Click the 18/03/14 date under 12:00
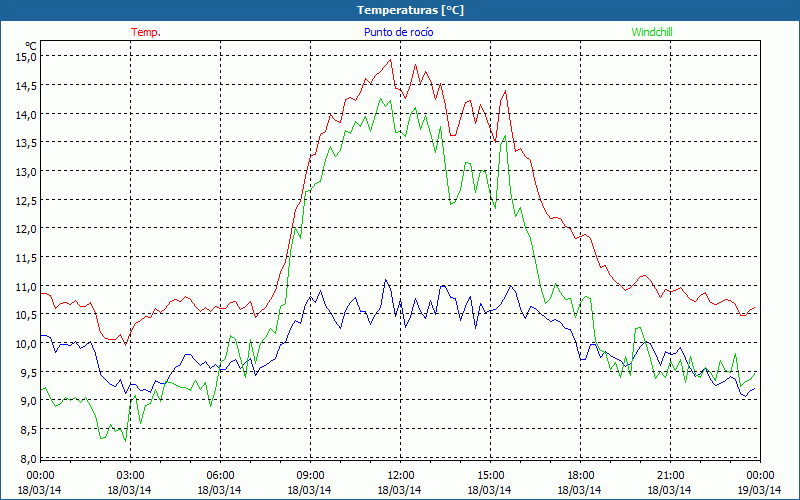The image size is (800, 500). [399, 490]
